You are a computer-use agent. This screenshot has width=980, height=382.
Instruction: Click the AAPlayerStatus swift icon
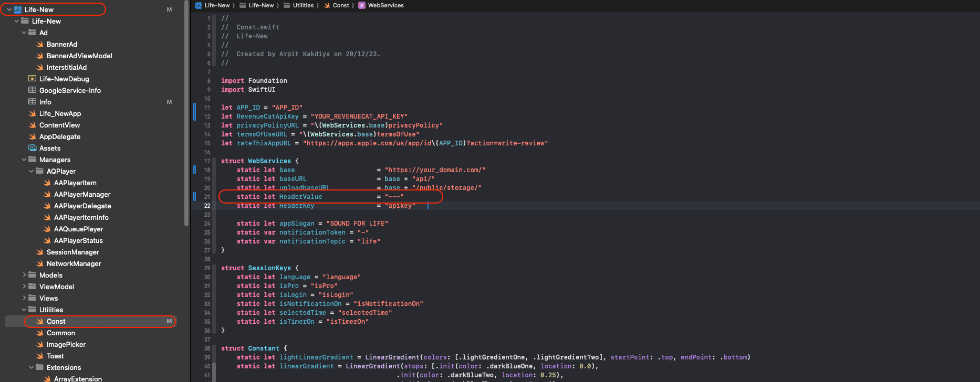(47, 240)
